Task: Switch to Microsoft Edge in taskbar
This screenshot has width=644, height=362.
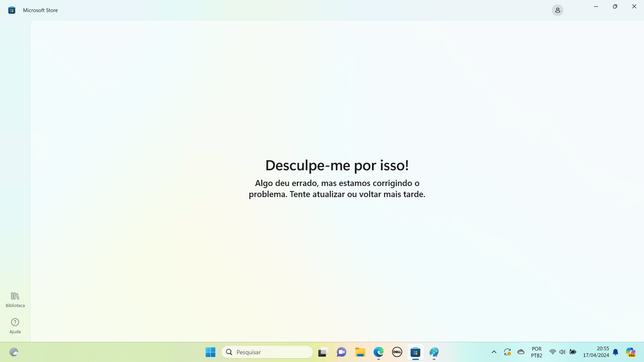Action: tap(378, 352)
